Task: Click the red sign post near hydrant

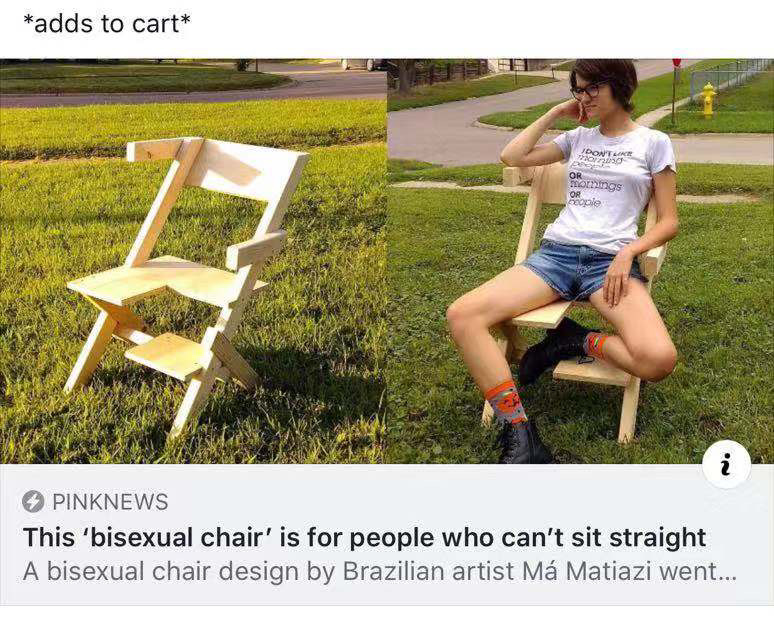Action: 675,91
